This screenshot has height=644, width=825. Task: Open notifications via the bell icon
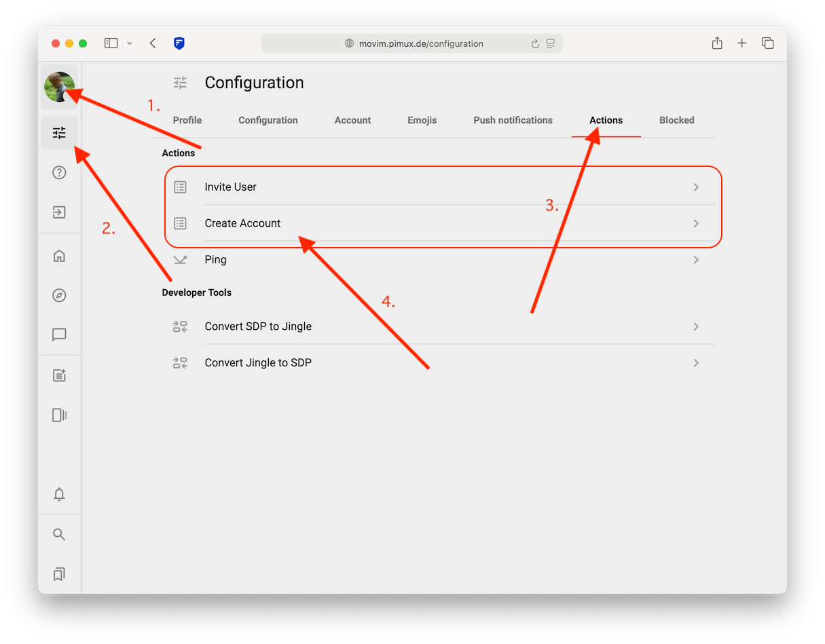pyautogui.click(x=59, y=494)
